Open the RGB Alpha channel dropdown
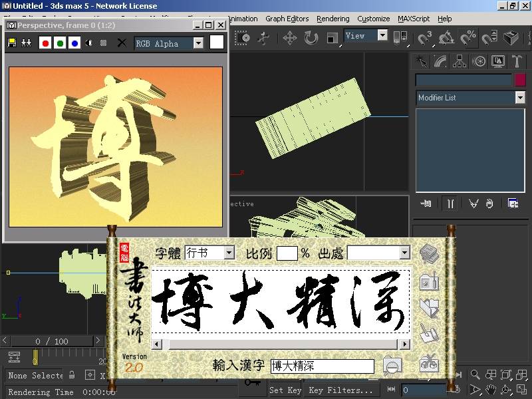The image size is (532, 399). [x=198, y=43]
